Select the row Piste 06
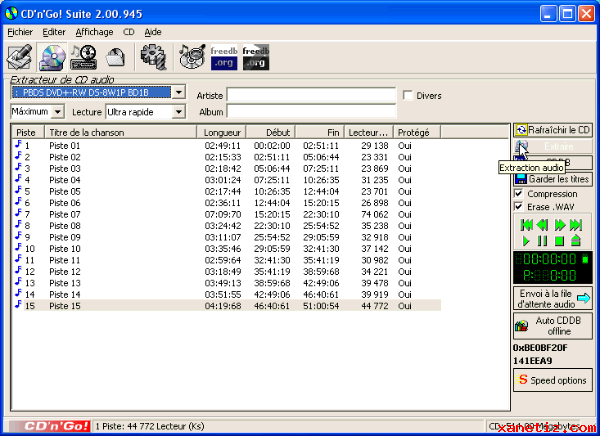 pos(227,203)
